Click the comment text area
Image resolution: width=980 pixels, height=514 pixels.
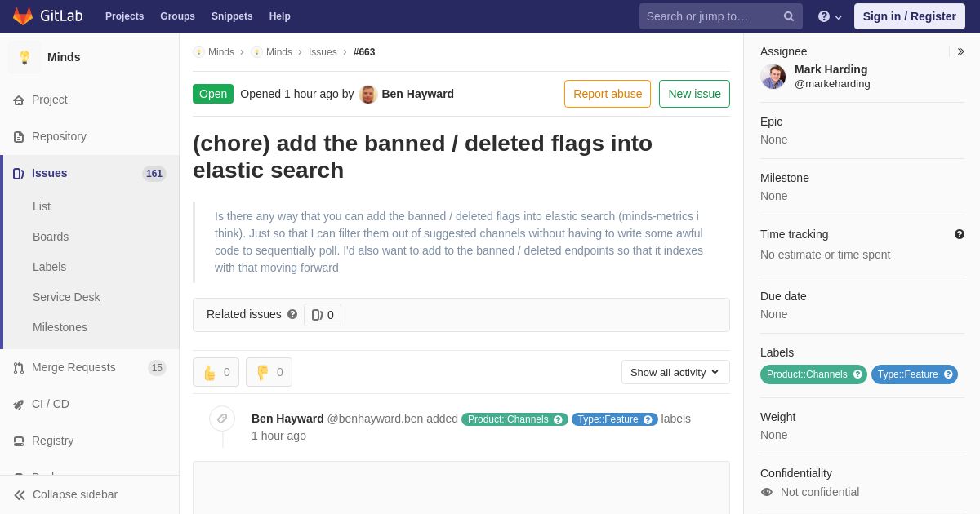461,488
